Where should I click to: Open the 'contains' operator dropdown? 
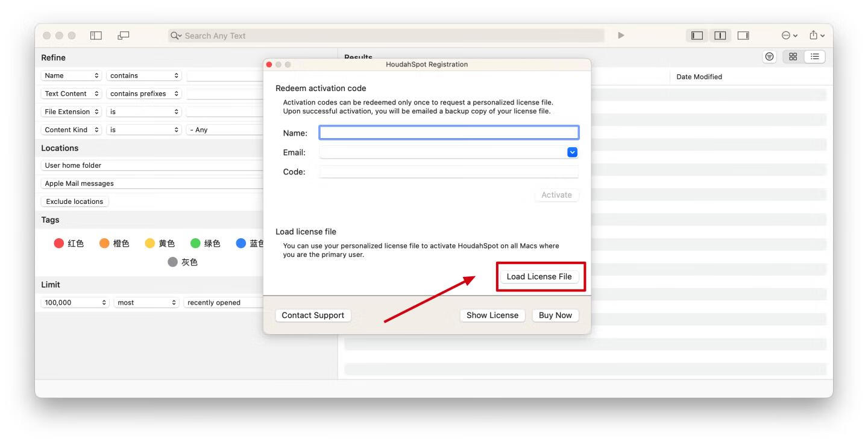coord(144,75)
